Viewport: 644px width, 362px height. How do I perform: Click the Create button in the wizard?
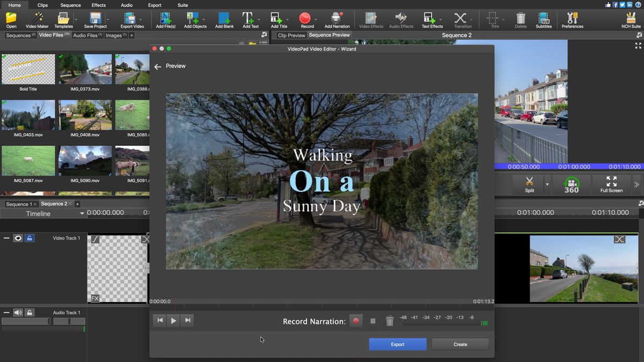[x=459, y=344]
